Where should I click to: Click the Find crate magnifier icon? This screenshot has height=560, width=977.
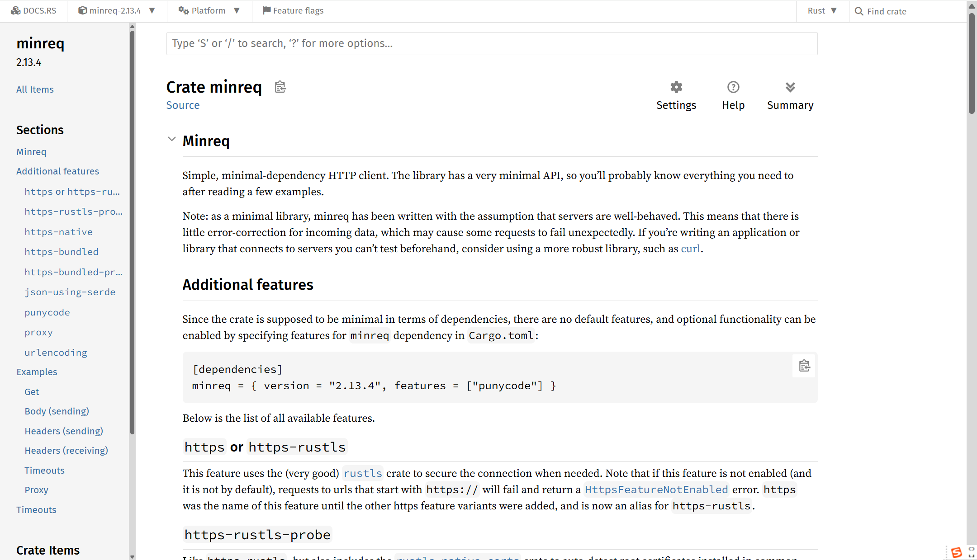[859, 11]
